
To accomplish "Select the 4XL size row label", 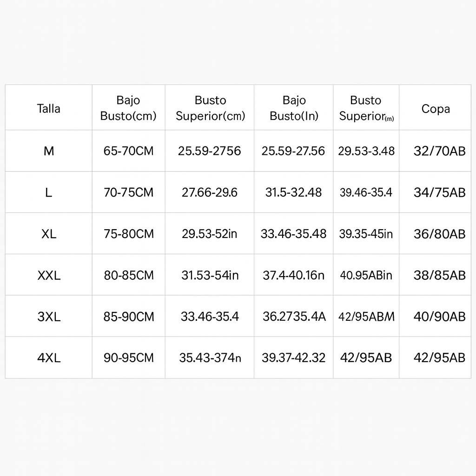I will pyautogui.click(x=49, y=358).
